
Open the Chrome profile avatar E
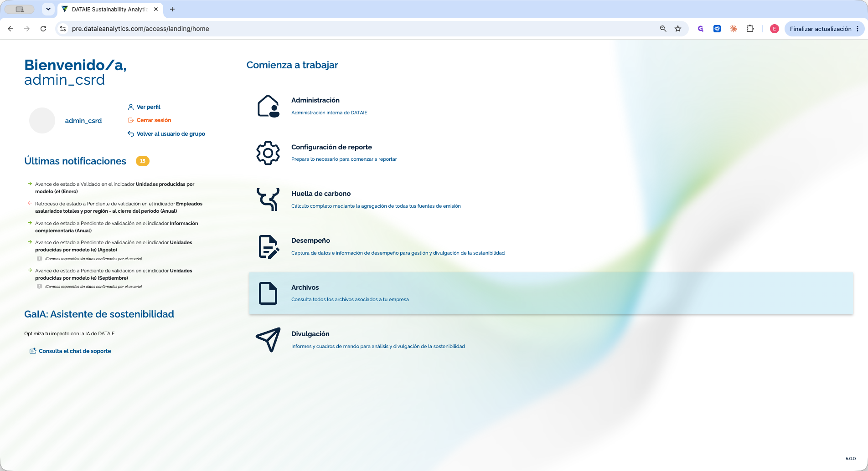click(774, 29)
